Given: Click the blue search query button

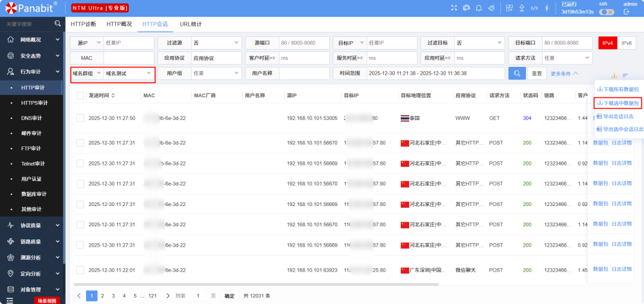Looking at the screenshot, I should click(x=516, y=73).
